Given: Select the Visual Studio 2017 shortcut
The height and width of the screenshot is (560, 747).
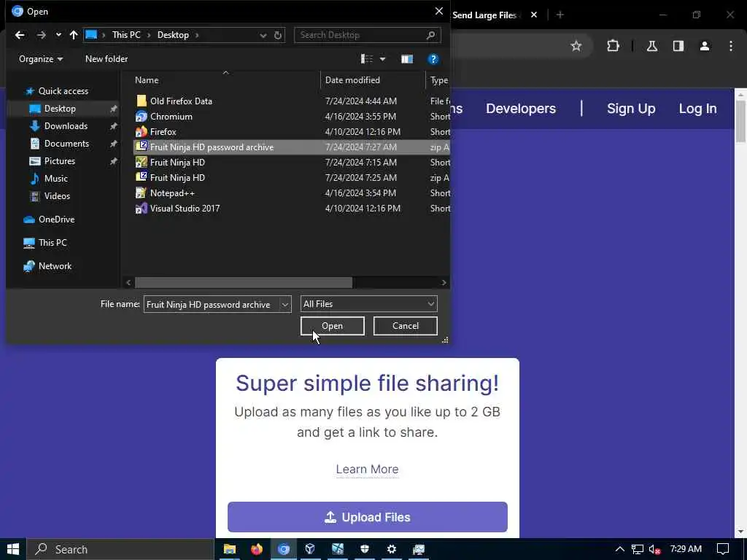Looking at the screenshot, I should click(185, 209).
